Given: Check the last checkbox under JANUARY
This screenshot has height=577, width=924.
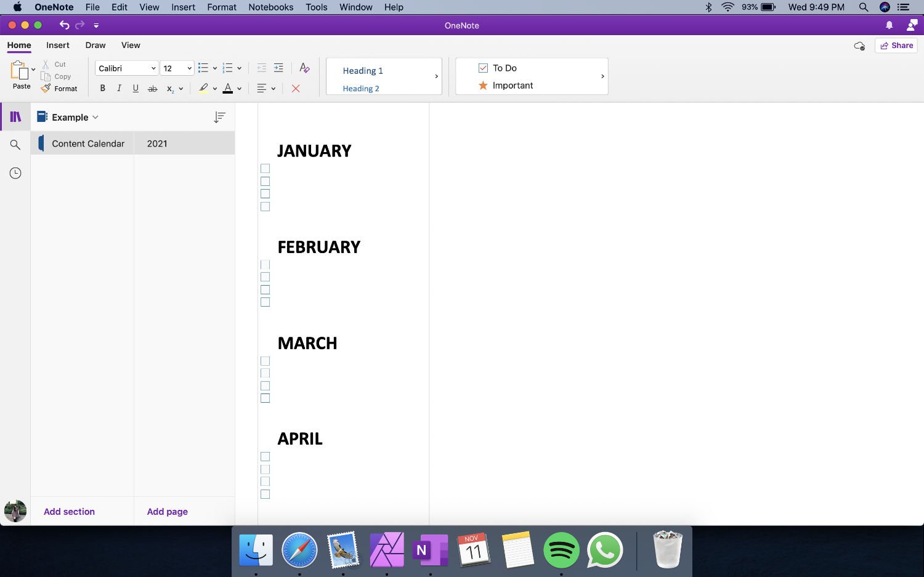Looking at the screenshot, I should 265,206.
